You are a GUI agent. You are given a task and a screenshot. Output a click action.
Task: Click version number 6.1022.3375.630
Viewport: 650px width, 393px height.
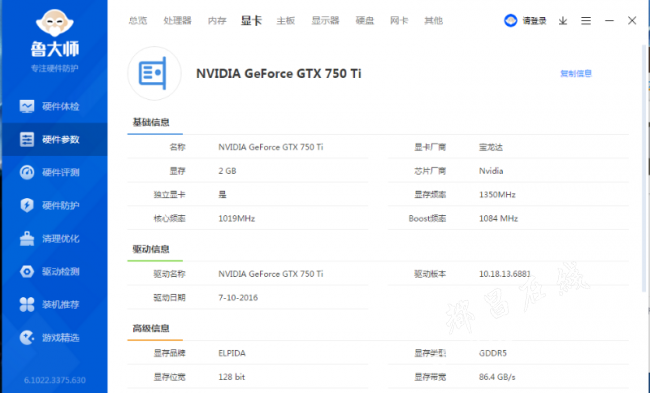point(55,380)
